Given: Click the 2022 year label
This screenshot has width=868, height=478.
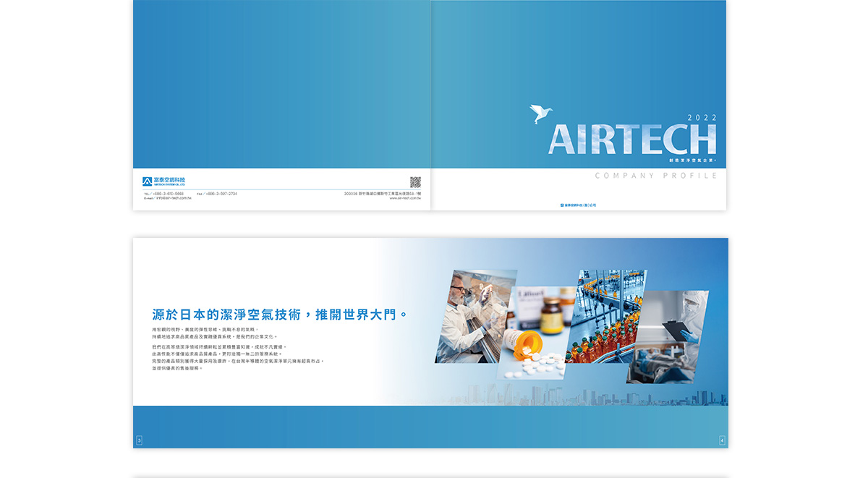Looking at the screenshot, I should [702, 117].
